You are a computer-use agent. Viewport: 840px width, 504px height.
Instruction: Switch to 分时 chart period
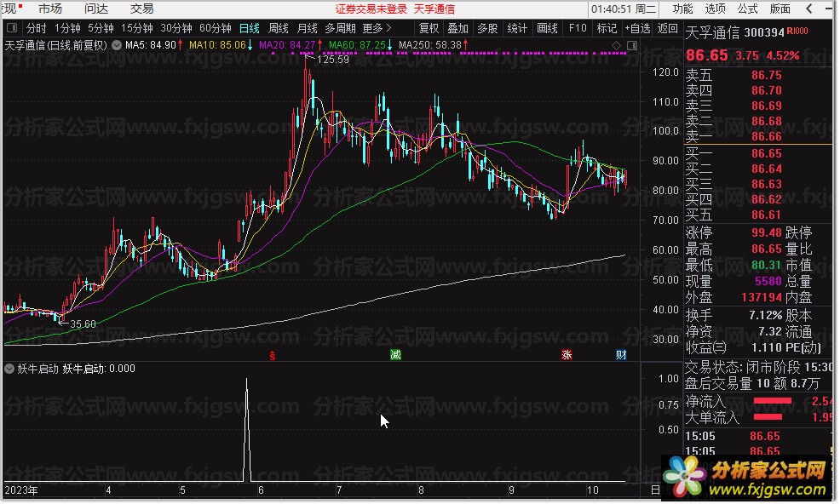37,28
